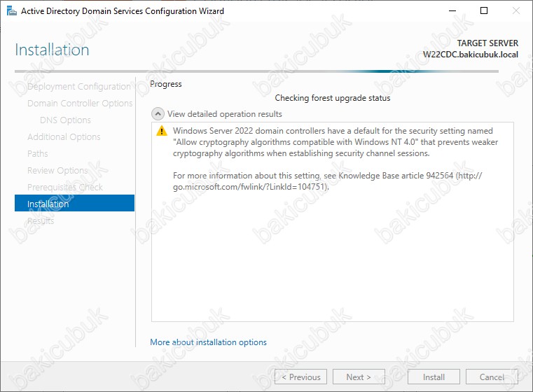Select Domain Controller Options step
533x392 pixels.
tap(80, 104)
